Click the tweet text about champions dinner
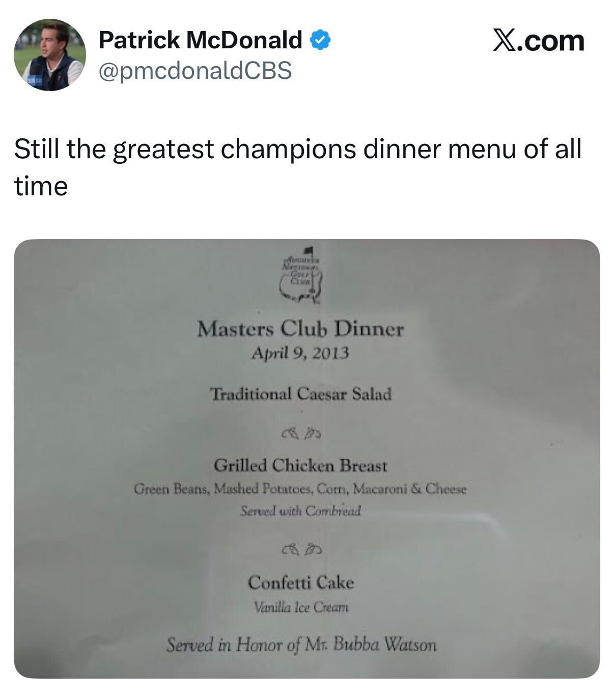Viewport: 614px width, 700px height. coord(297,149)
